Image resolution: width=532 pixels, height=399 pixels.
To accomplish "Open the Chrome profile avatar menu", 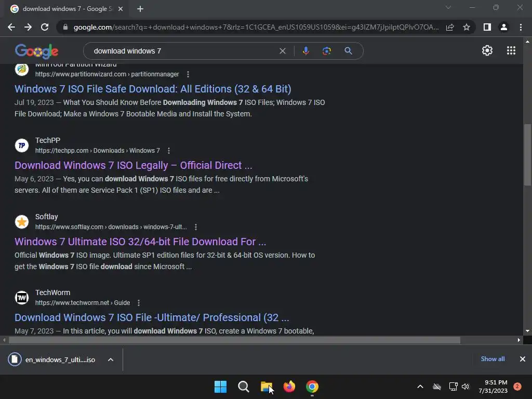I will tap(504, 27).
